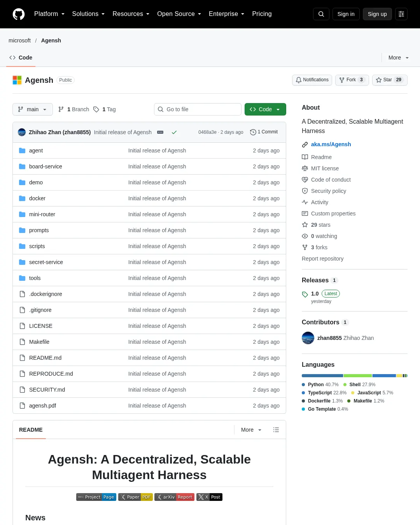Click the Code of conduct heart icon
420x525 pixels.
[305, 180]
